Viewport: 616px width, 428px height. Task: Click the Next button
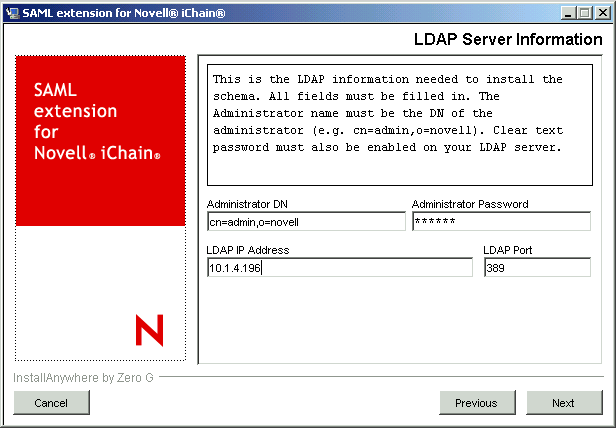click(x=564, y=402)
